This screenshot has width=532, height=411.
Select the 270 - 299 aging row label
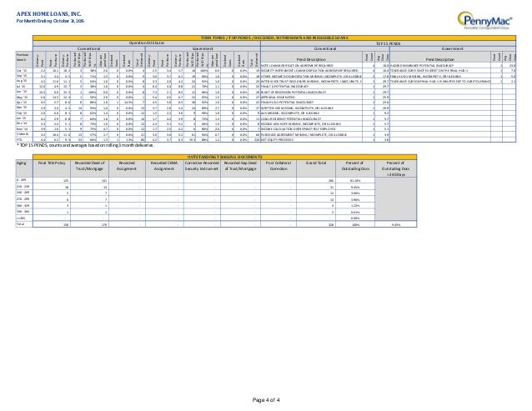click(21, 199)
